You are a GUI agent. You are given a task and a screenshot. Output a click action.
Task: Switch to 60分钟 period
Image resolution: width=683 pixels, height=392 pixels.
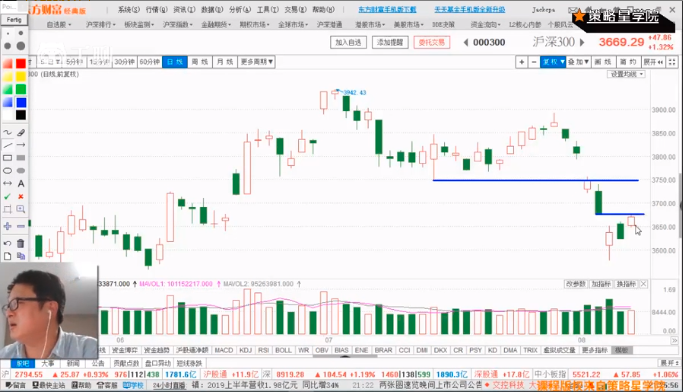click(149, 62)
